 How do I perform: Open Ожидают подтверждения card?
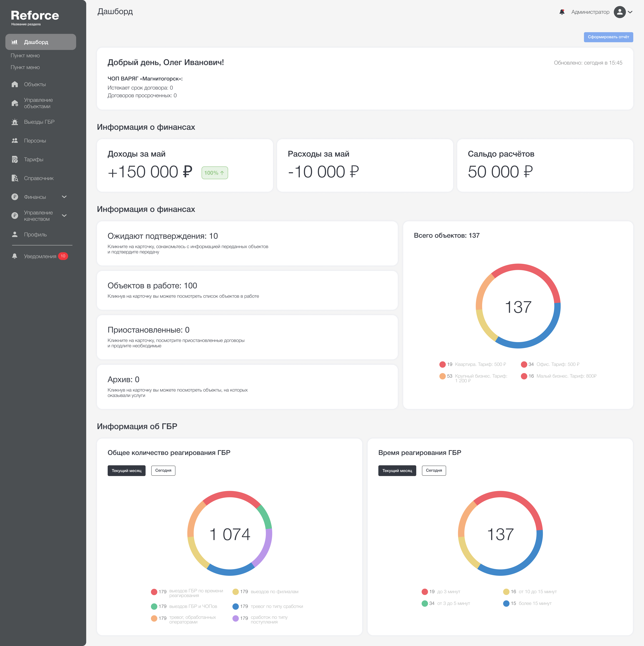pyautogui.click(x=247, y=243)
